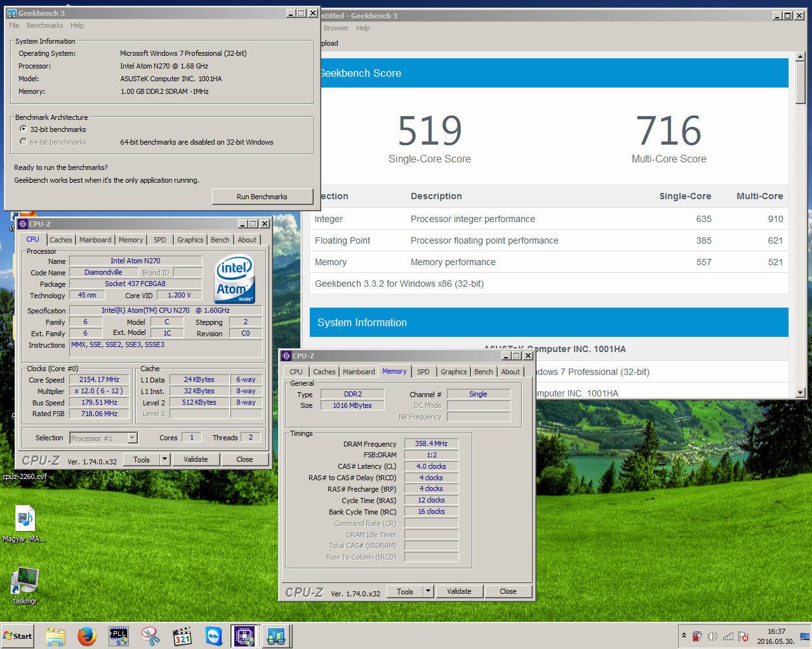This screenshot has width=812, height=649.
Task: Click the Action Center flag tray icon
Action: (x=743, y=636)
